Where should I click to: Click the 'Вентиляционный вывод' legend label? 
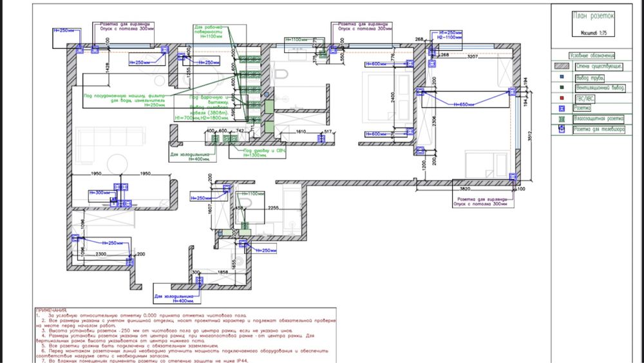point(600,88)
